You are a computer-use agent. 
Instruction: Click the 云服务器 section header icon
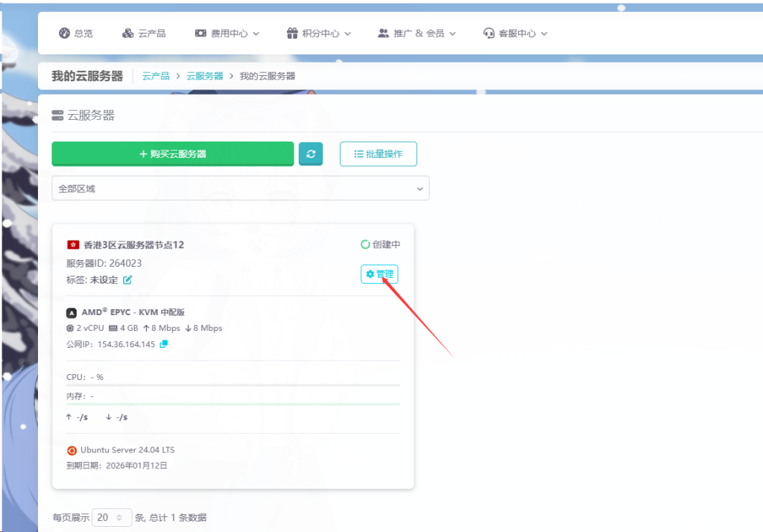[57, 115]
